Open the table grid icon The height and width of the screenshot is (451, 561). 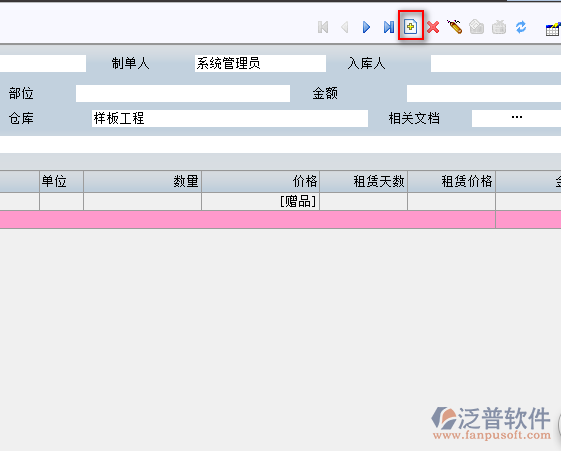coord(553,29)
